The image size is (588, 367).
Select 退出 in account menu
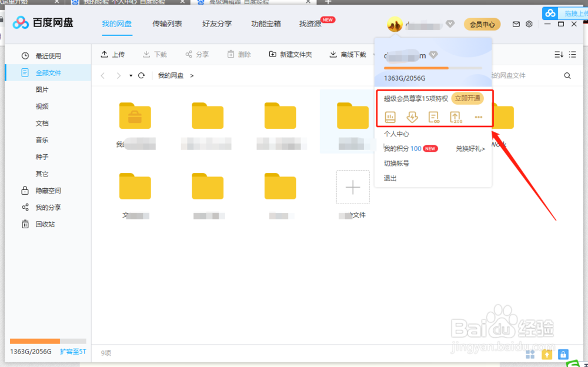pyautogui.click(x=390, y=178)
